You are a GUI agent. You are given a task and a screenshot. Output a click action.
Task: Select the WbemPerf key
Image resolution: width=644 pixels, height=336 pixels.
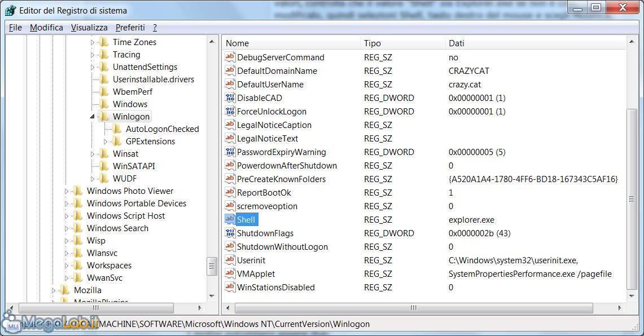click(x=133, y=91)
